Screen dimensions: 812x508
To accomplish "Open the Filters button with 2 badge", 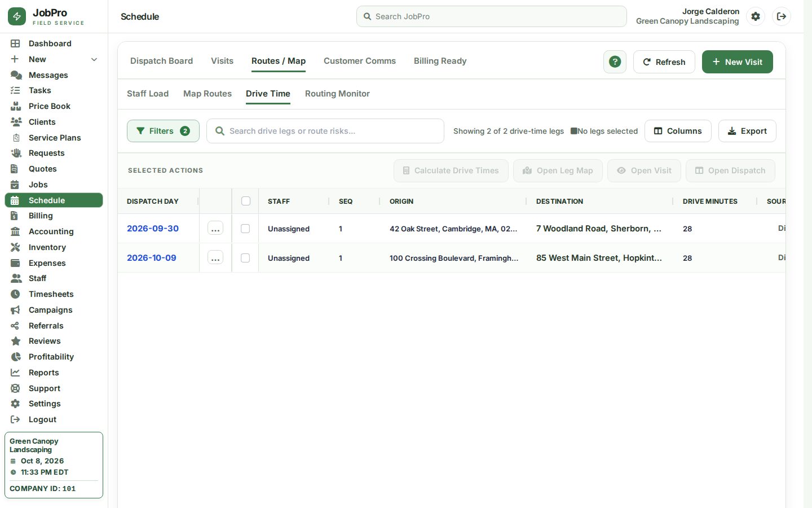I will (163, 131).
